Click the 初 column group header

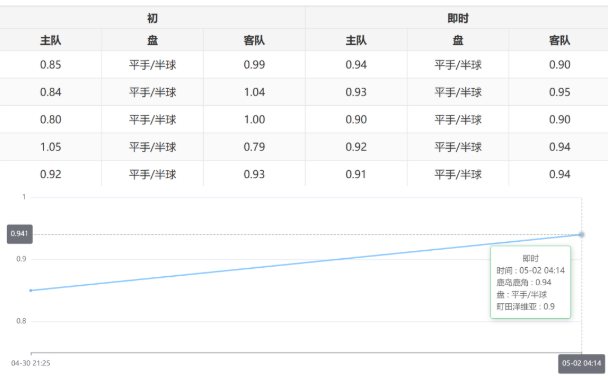pos(152,18)
